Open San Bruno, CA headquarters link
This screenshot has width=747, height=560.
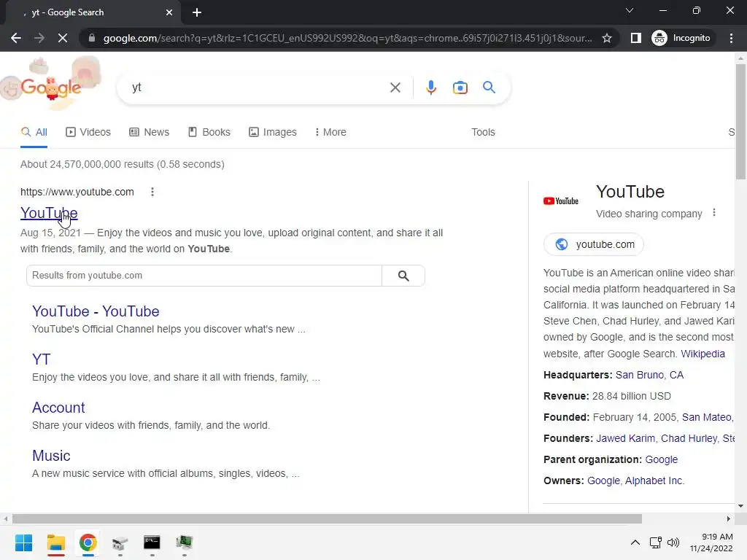pyautogui.click(x=649, y=376)
